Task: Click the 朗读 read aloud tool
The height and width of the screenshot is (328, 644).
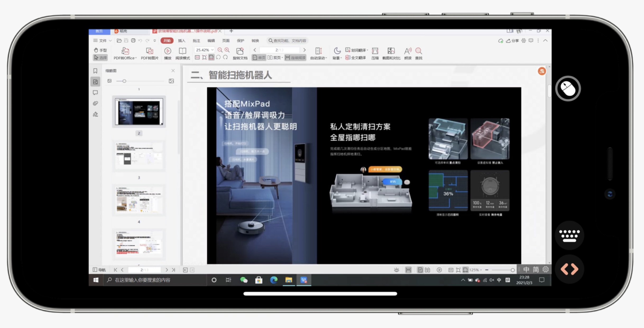Action: [x=408, y=54]
